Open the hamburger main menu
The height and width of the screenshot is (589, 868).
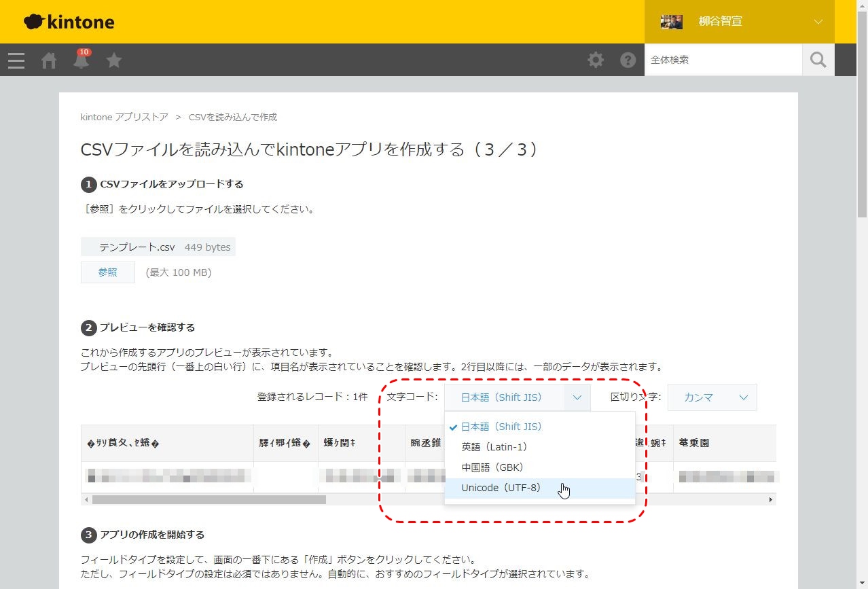click(16, 60)
